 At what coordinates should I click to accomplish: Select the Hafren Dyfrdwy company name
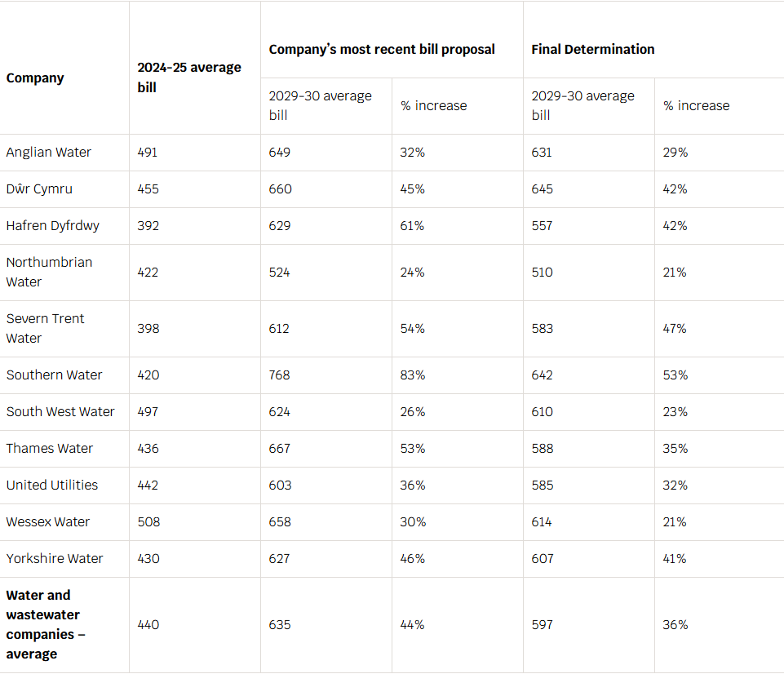(53, 226)
